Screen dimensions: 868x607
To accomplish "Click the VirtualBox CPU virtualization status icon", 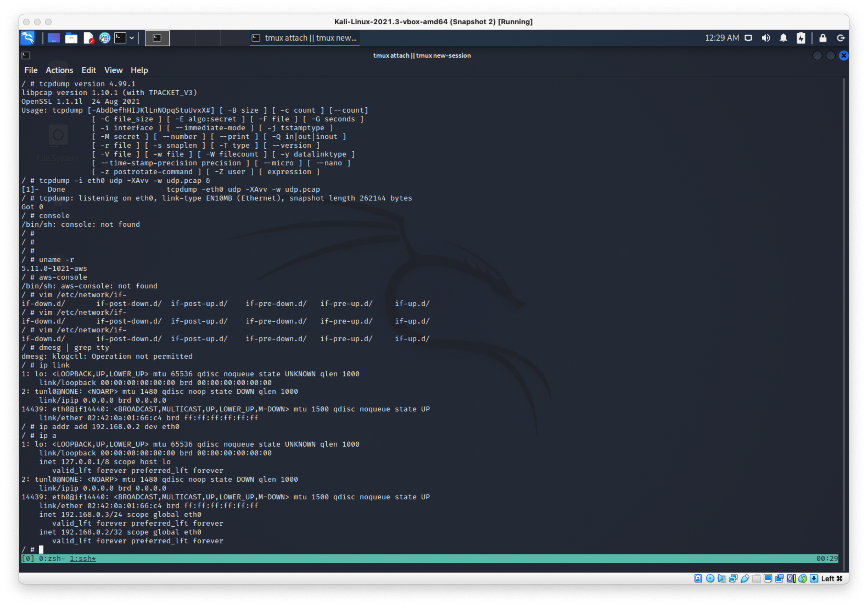I will tap(791, 579).
